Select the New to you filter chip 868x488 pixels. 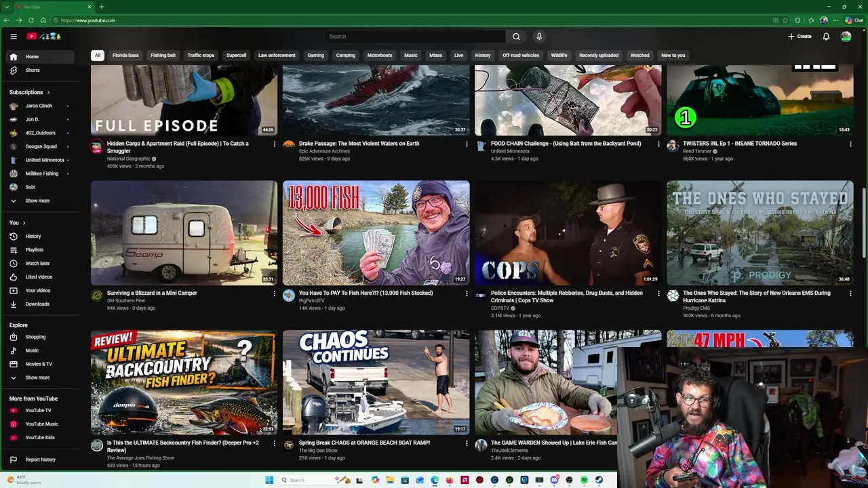[673, 56]
